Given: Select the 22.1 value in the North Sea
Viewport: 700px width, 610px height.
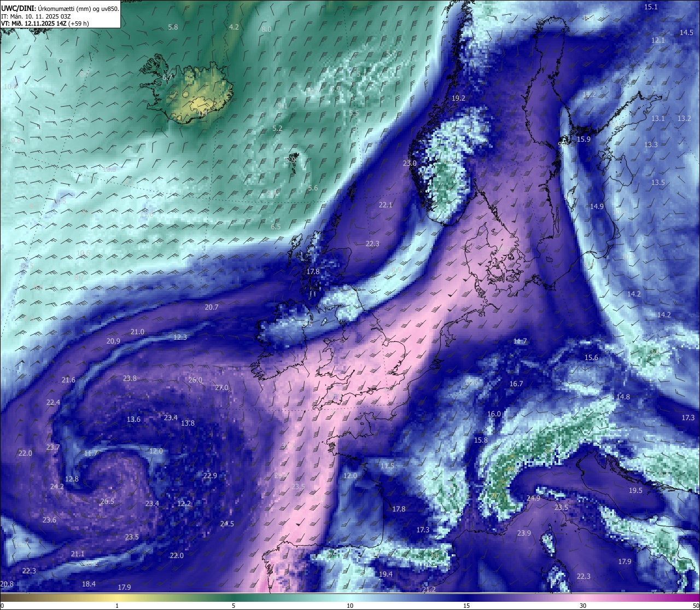Looking at the screenshot, I should click(x=386, y=205).
